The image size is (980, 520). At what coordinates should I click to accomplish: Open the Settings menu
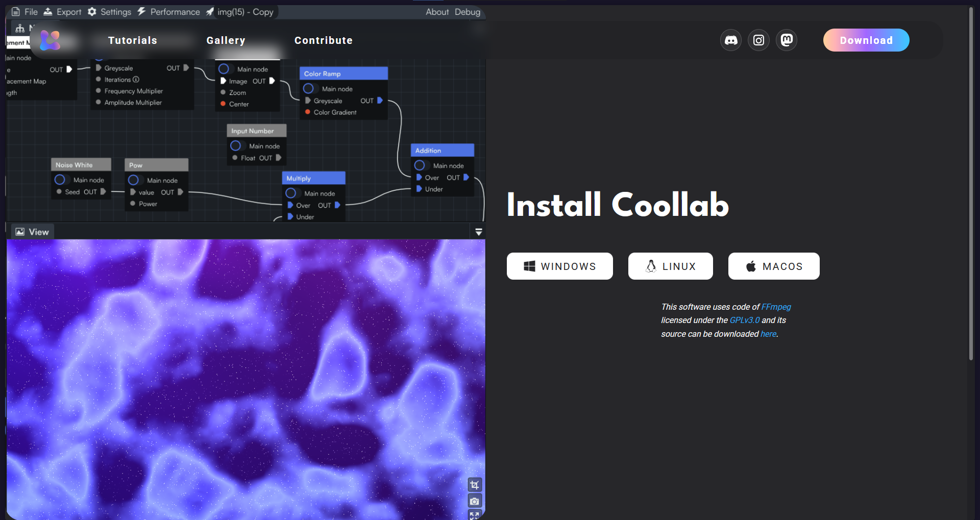click(109, 12)
